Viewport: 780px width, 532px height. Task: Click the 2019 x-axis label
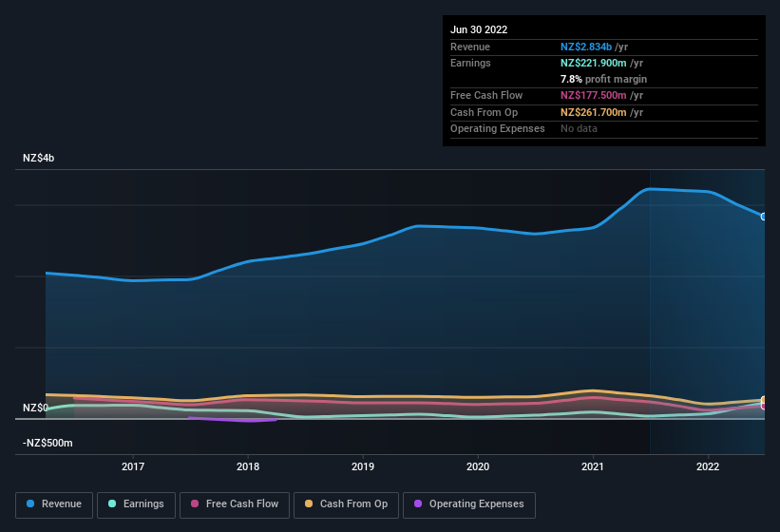pyautogui.click(x=363, y=466)
